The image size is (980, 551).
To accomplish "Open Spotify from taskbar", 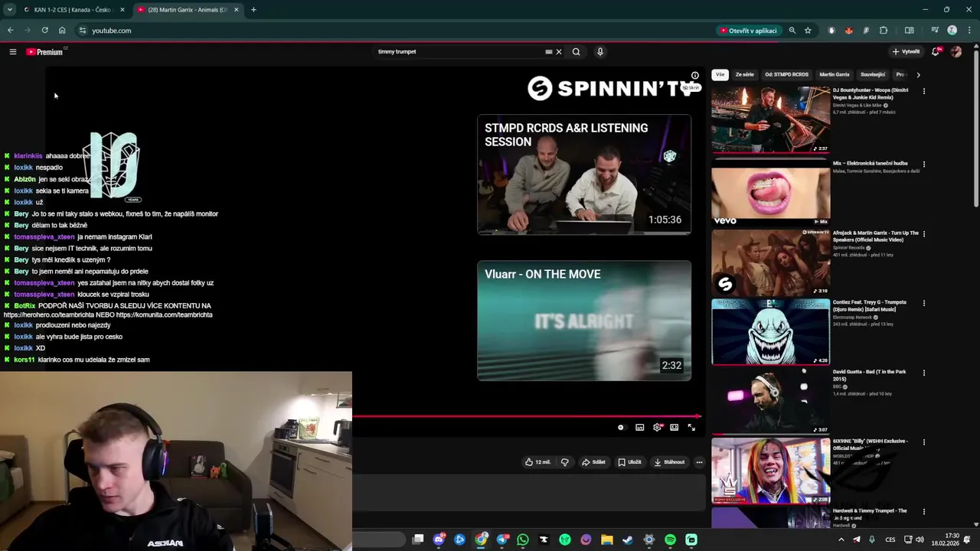I will click(670, 540).
